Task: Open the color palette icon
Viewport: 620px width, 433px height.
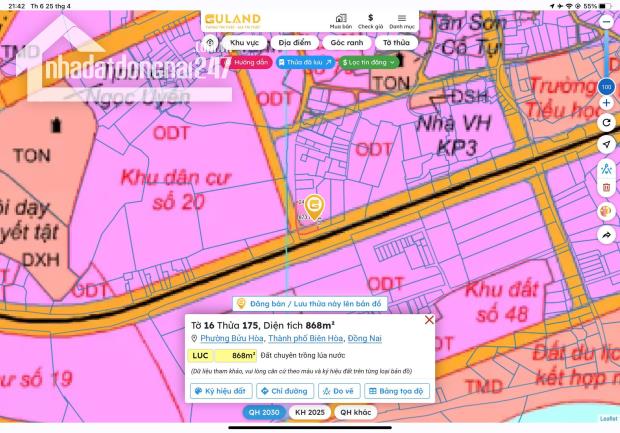Action: [x=606, y=211]
